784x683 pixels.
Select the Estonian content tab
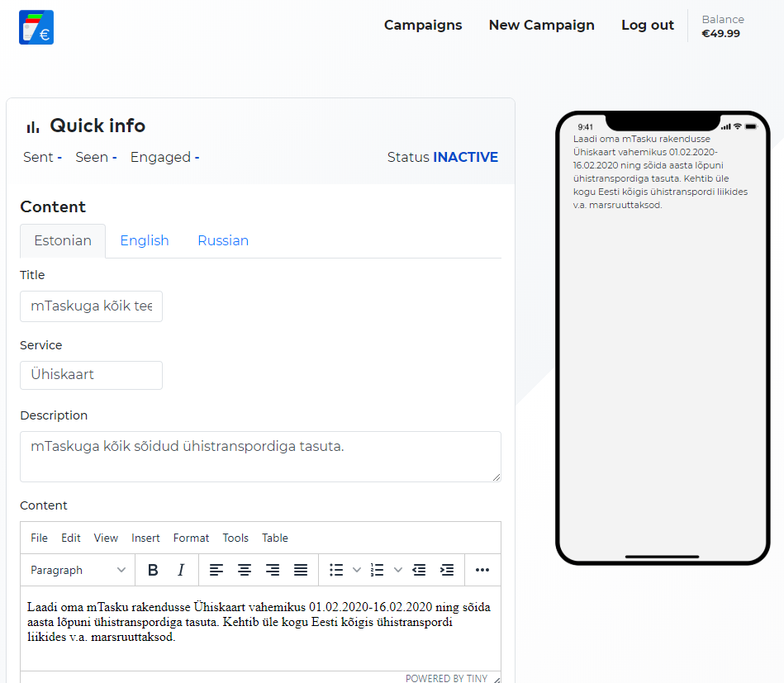point(63,241)
